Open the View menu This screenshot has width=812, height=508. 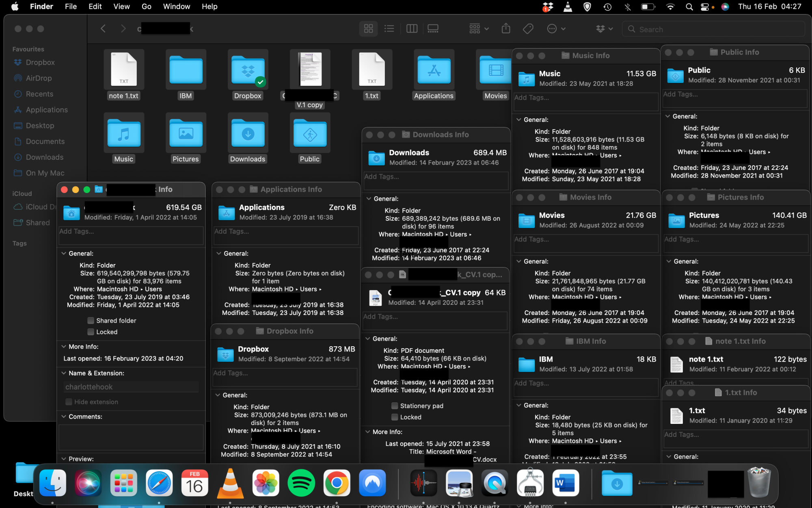click(x=121, y=7)
